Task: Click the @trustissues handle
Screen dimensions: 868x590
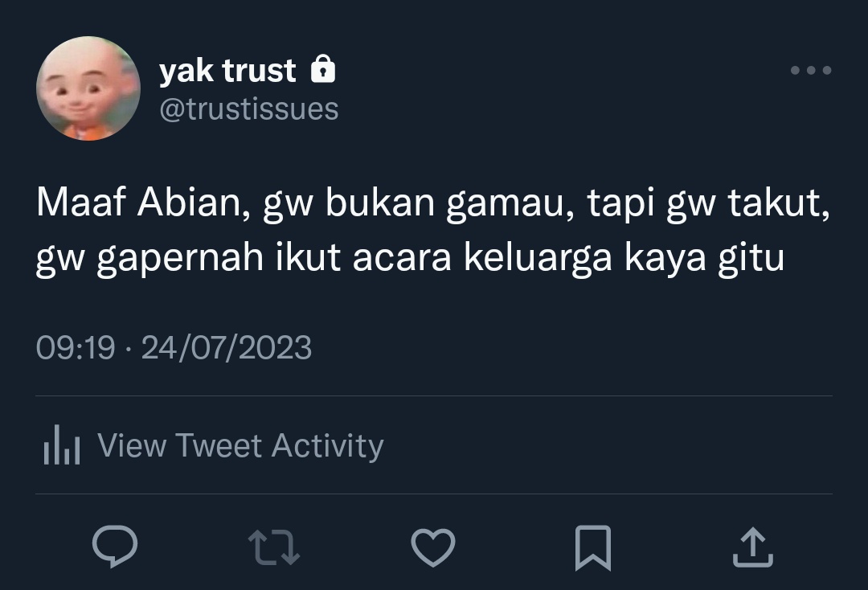Action: click(248, 109)
